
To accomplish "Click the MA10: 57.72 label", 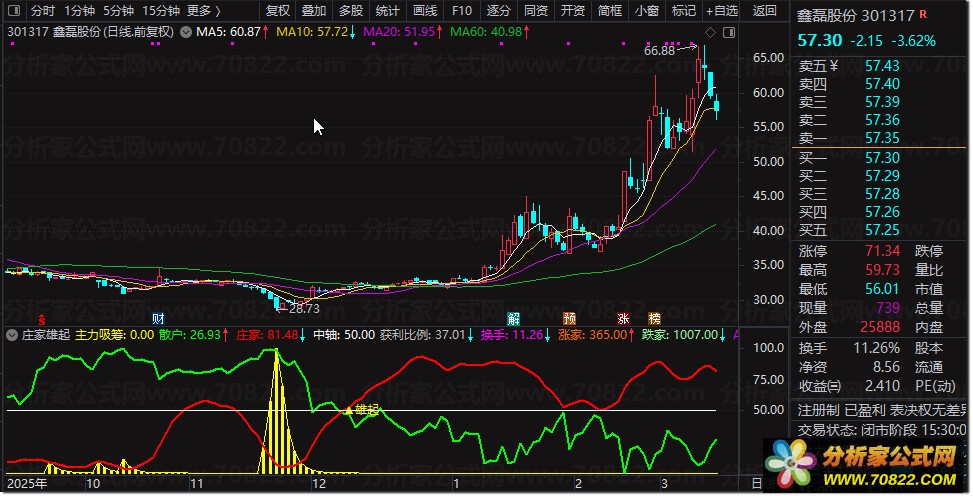I will pyautogui.click(x=312, y=32).
